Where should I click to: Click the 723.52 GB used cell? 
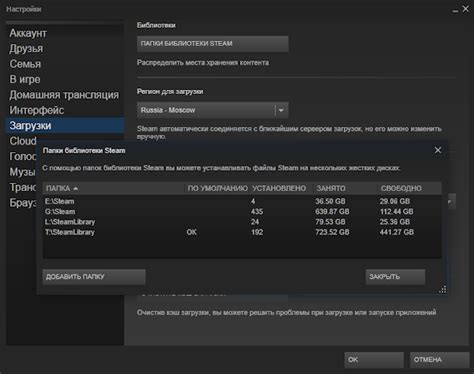pos(332,232)
